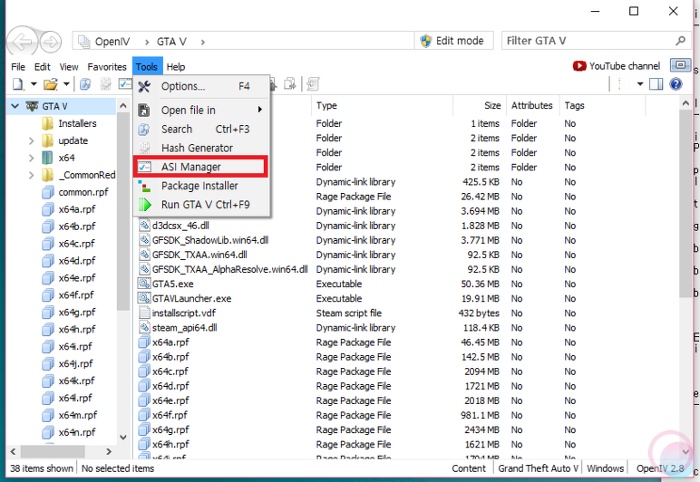
Task: Click tree panel scroll-right arrow
Action: [x=108, y=452]
